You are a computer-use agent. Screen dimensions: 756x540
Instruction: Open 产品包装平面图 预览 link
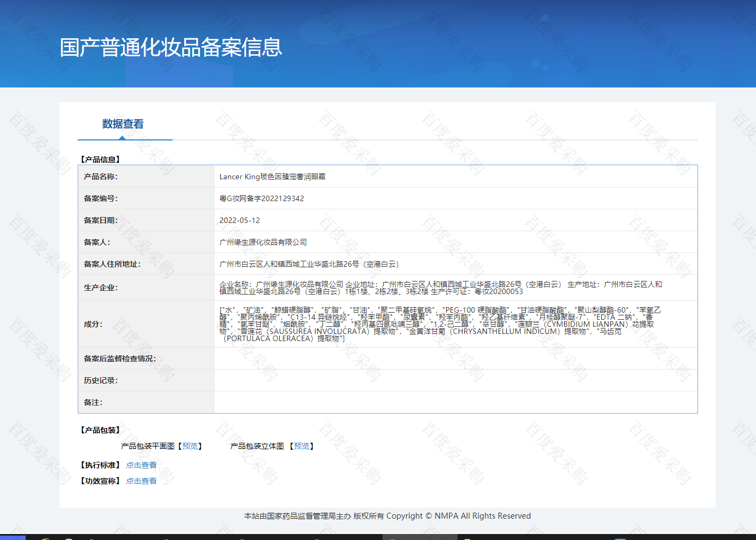190,446
